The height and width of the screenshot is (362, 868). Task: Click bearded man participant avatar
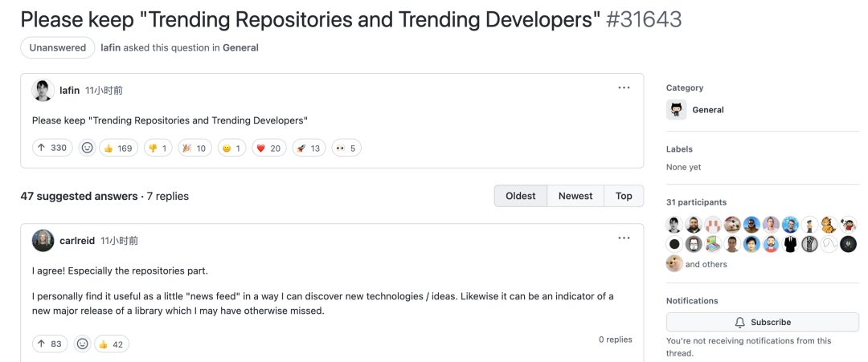(x=694, y=225)
